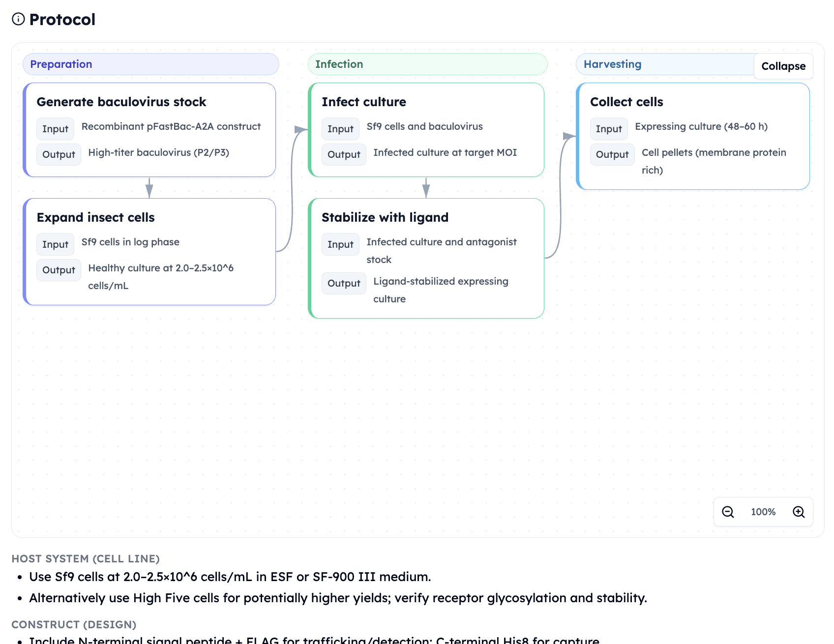Click the Collapse button
The image size is (834, 644).
coord(783,66)
